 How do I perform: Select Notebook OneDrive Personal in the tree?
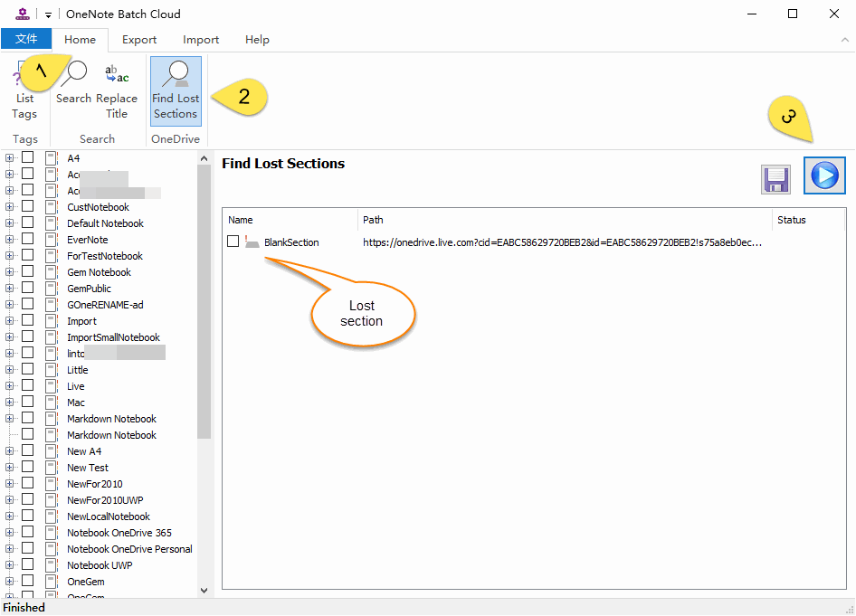(x=129, y=549)
